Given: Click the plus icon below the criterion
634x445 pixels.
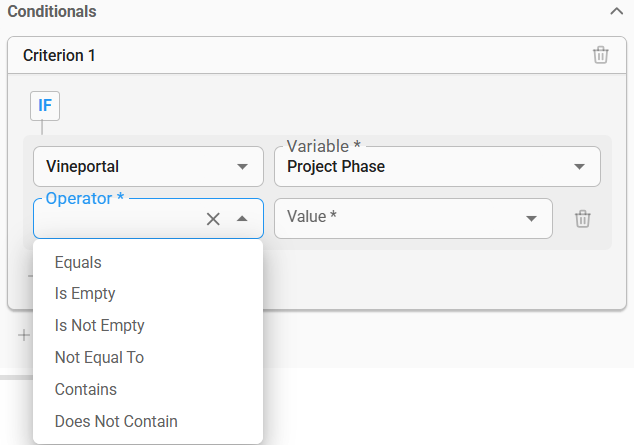Looking at the screenshot, I should [23, 335].
